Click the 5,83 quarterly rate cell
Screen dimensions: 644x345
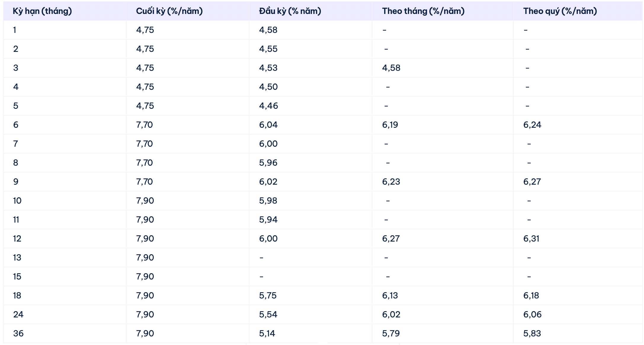pos(532,333)
